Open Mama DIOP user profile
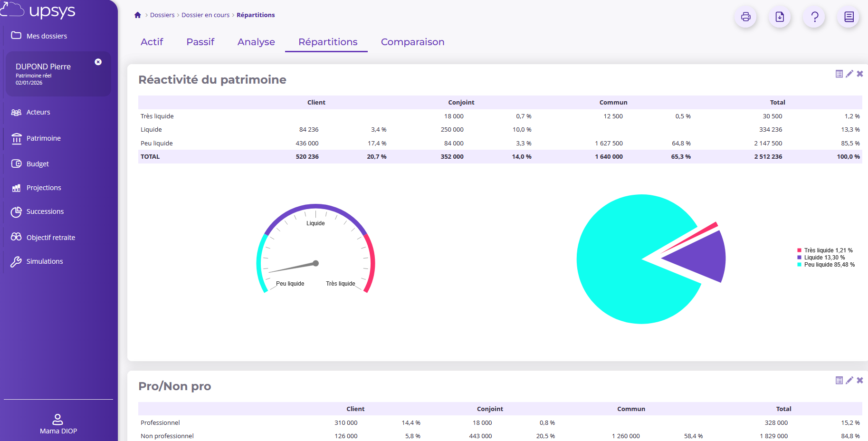This screenshot has height=441, width=868. click(x=58, y=424)
